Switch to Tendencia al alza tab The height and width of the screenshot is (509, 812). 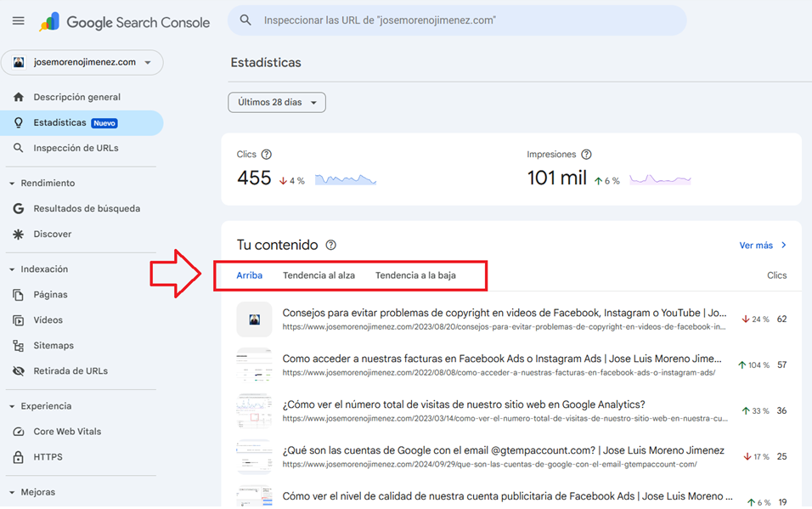[319, 275]
